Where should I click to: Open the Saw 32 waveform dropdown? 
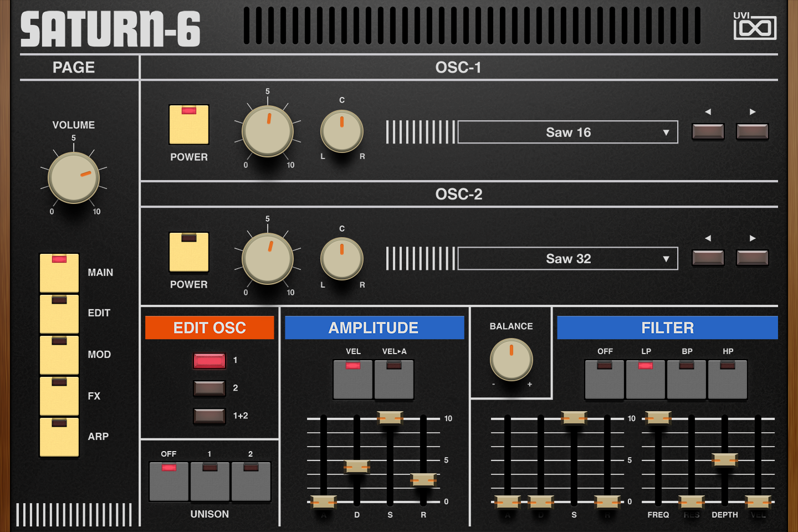pos(567,258)
